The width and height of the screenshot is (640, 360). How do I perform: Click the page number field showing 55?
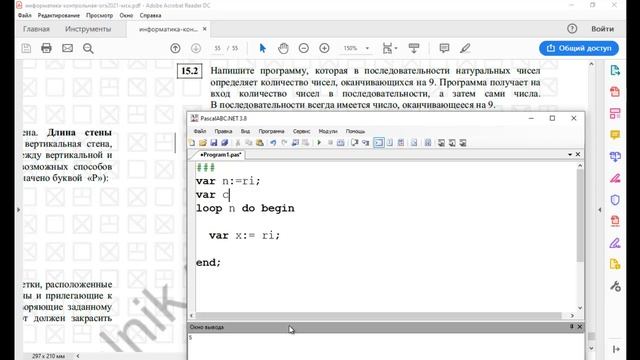click(x=218, y=48)
